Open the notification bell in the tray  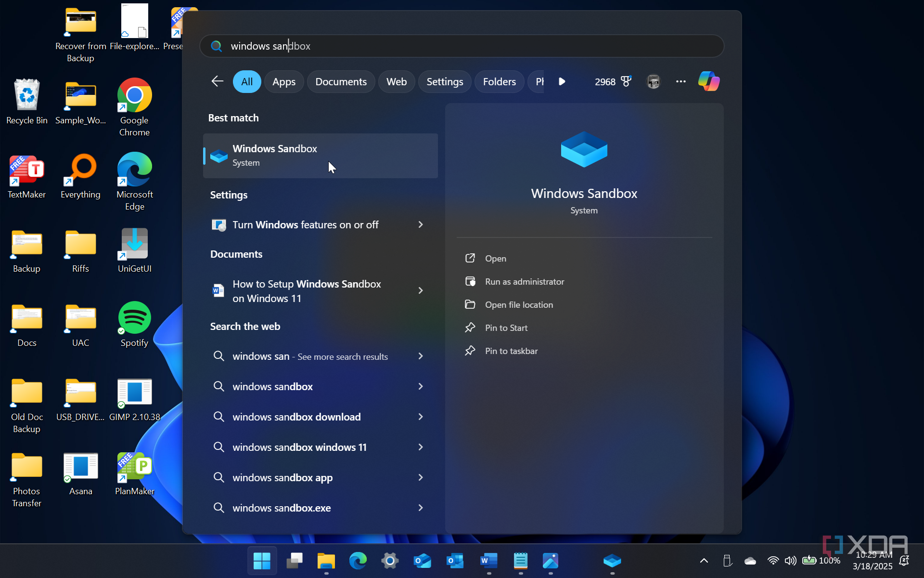(904, 561)
